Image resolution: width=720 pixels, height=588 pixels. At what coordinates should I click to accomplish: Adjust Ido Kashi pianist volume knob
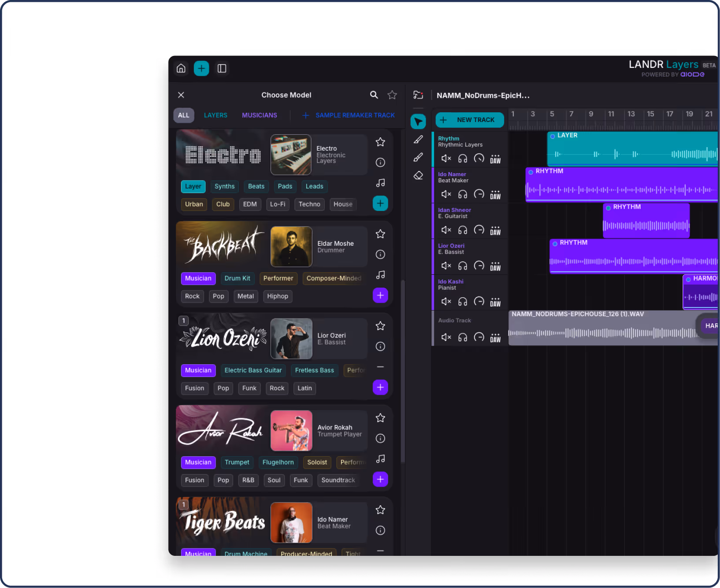[479, 301]
